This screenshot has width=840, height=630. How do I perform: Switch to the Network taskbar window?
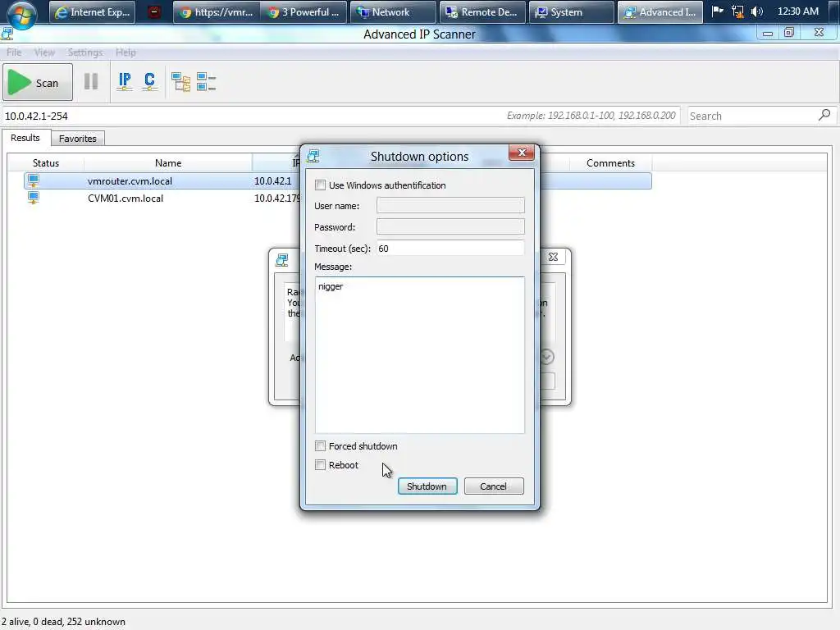[393, 12]
